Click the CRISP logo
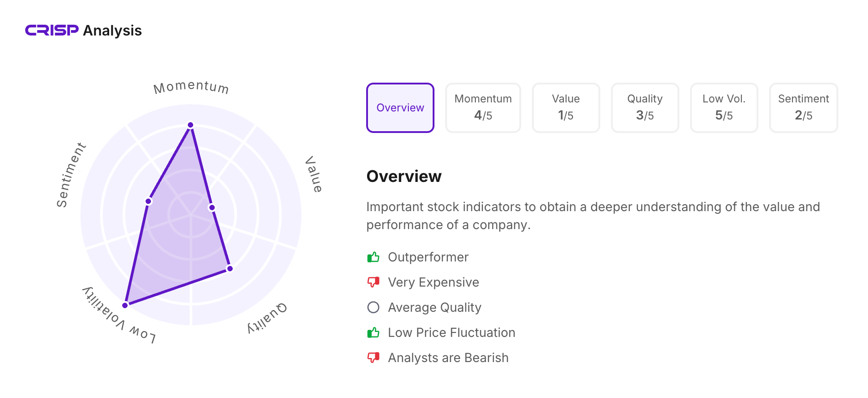Viewport: 868px width, 398px height. 52,30
